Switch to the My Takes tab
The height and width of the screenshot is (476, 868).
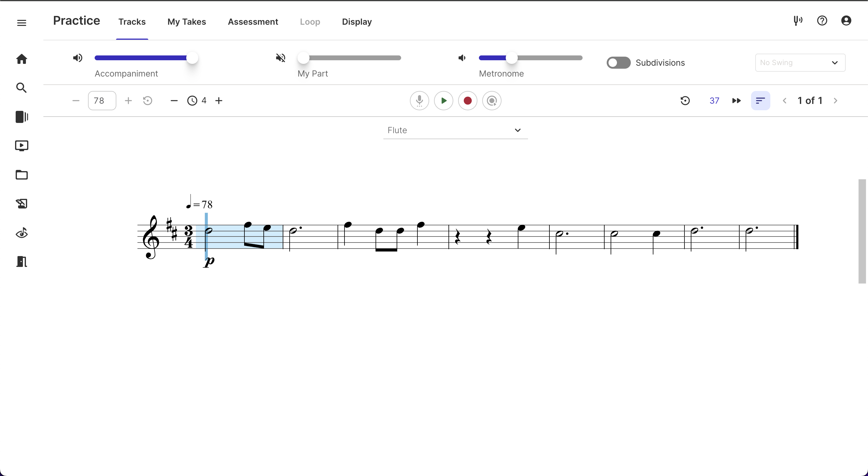(187, 22)
